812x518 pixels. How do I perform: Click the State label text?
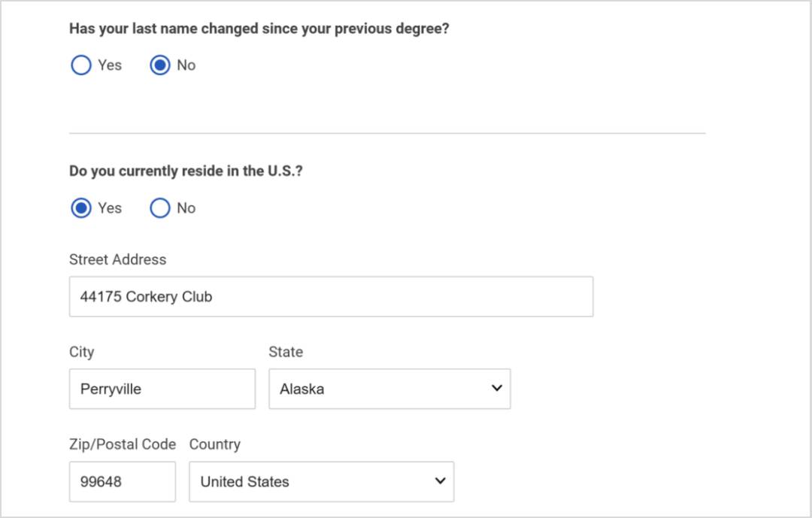286,353
